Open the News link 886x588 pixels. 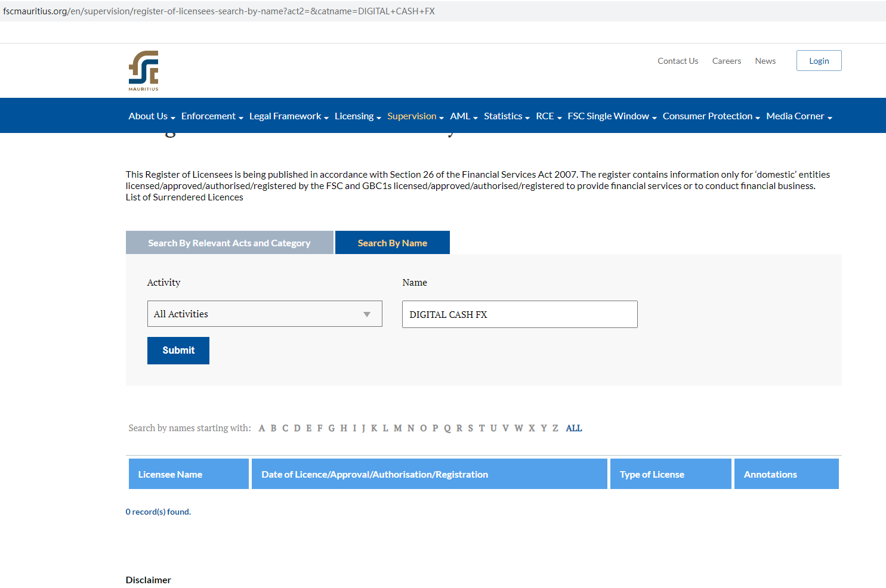point(765,61)
